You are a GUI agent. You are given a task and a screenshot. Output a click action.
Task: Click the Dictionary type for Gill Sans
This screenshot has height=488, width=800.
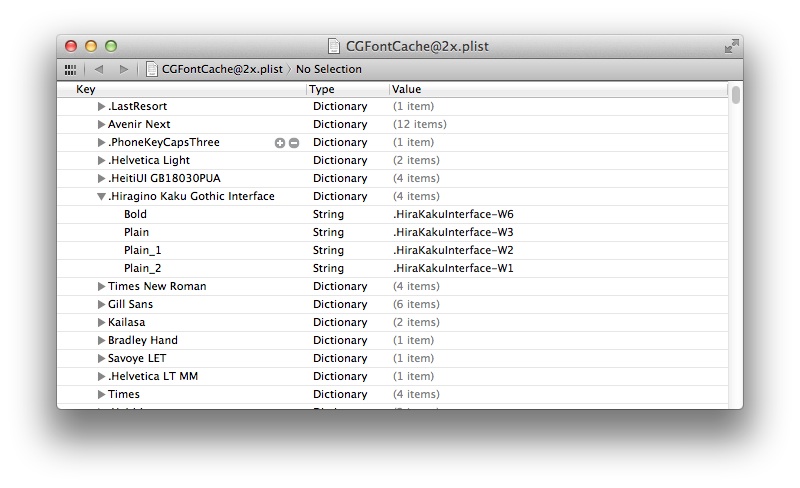pos(340,304)
